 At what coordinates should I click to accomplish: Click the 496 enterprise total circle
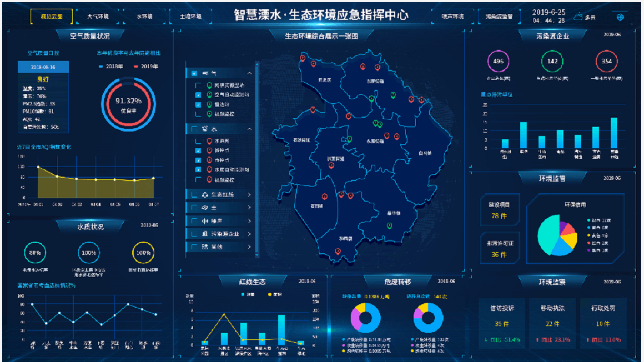coord(498,61)
